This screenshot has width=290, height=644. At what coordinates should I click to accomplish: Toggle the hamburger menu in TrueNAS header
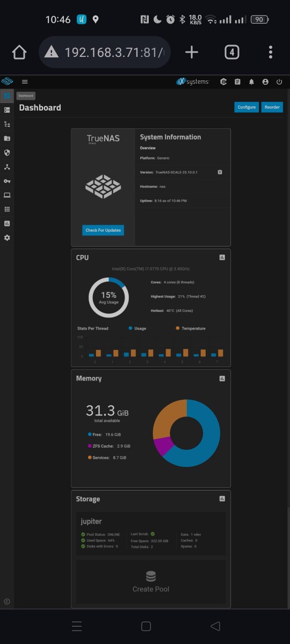click(x=25, y=82)
